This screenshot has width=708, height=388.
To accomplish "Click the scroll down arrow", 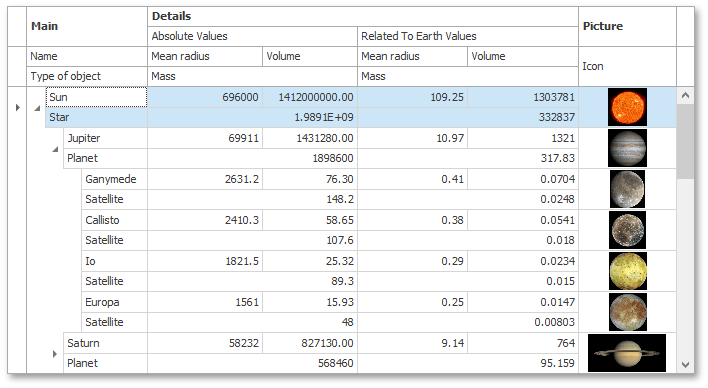I will click(x=685, y=364).
